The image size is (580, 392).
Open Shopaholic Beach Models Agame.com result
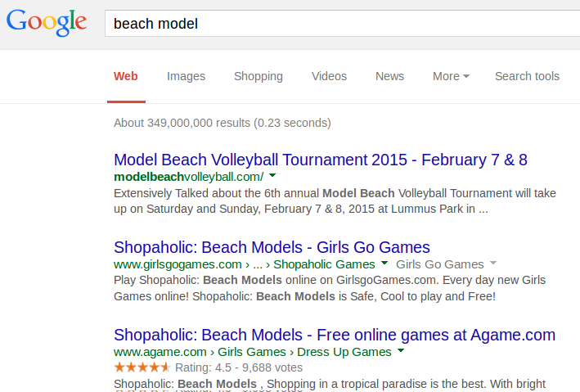[x=335, y=335]
